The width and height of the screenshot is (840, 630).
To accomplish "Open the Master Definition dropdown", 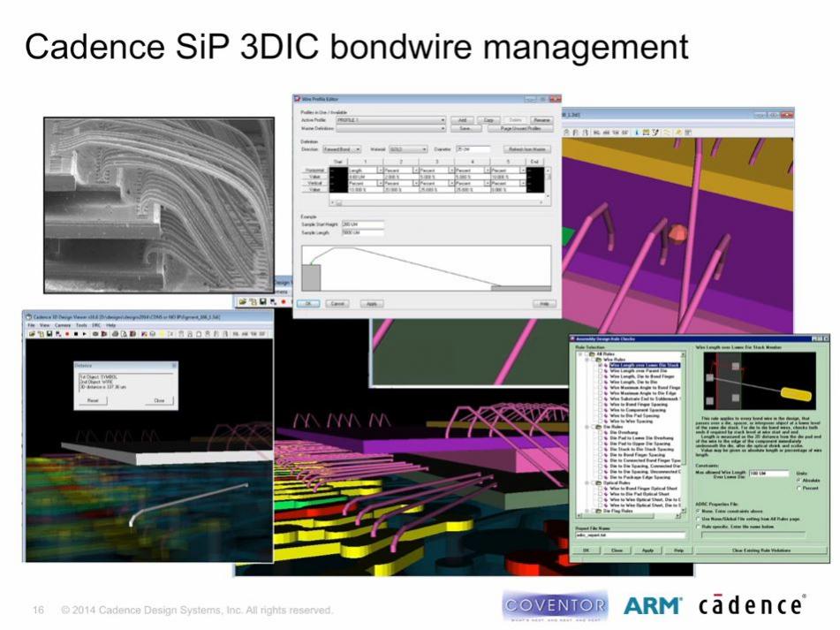I will click(x=390, y=129).
